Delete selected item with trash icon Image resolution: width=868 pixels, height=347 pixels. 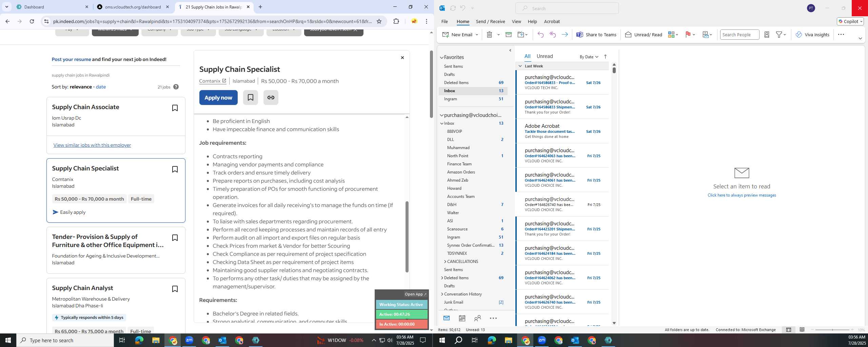[489, 35]
